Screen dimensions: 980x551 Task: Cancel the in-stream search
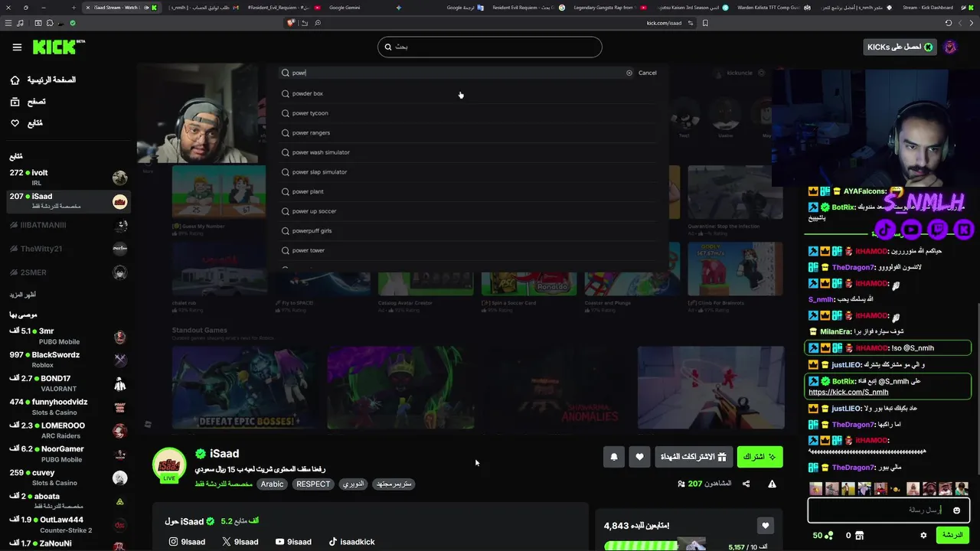[x=648, y=73]
